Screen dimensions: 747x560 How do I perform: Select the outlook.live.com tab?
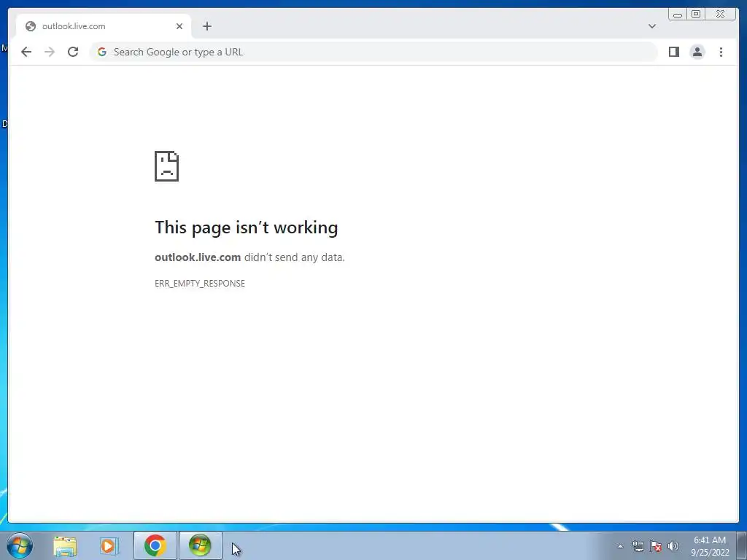point(104,26)
